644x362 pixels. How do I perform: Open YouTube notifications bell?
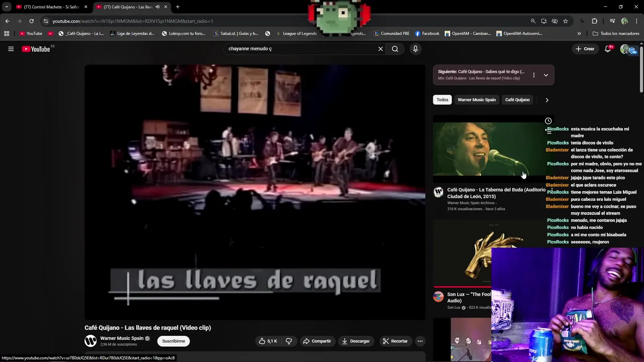(608, 49)
